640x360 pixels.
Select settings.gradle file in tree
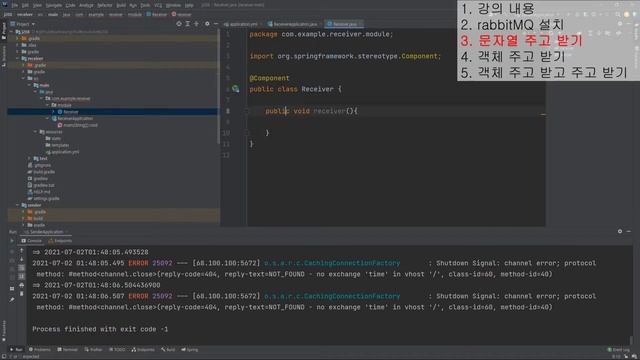[44, 198]
